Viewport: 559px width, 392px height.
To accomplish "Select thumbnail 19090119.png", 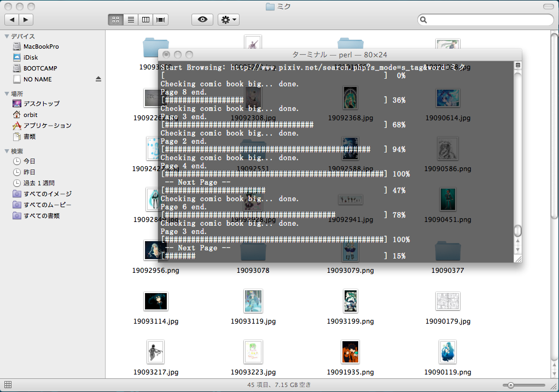I will [448, 352].
